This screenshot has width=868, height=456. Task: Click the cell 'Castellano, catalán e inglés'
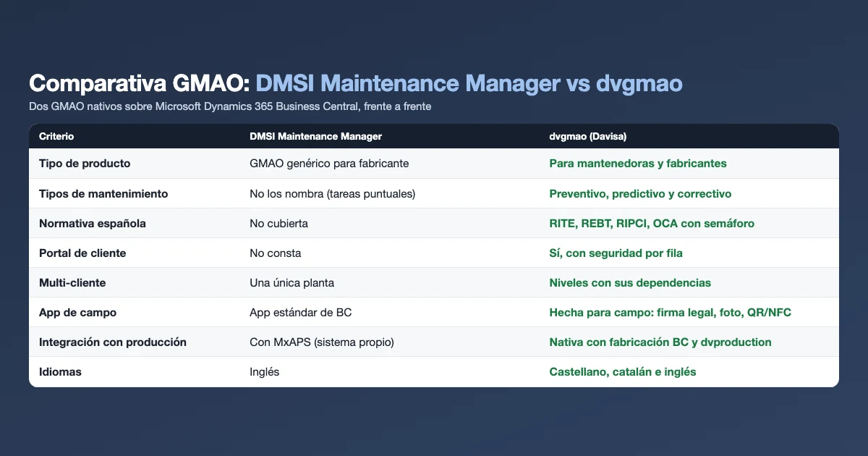[623, 371]
